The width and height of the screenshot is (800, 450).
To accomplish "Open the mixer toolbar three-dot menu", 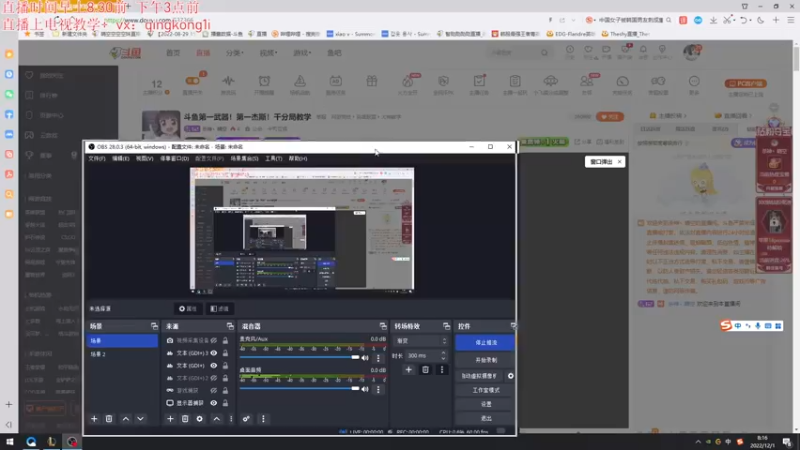I will pyautogui.click(x=263, y=419).
